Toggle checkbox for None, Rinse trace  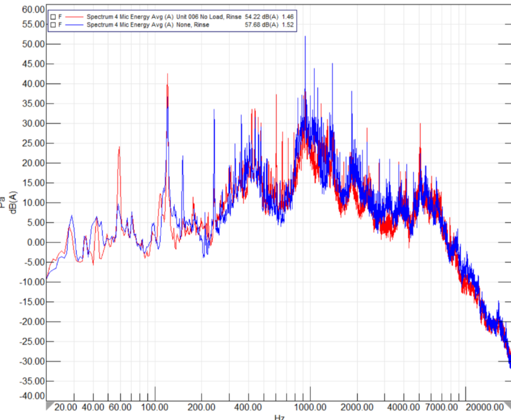[x=53, y=24]
